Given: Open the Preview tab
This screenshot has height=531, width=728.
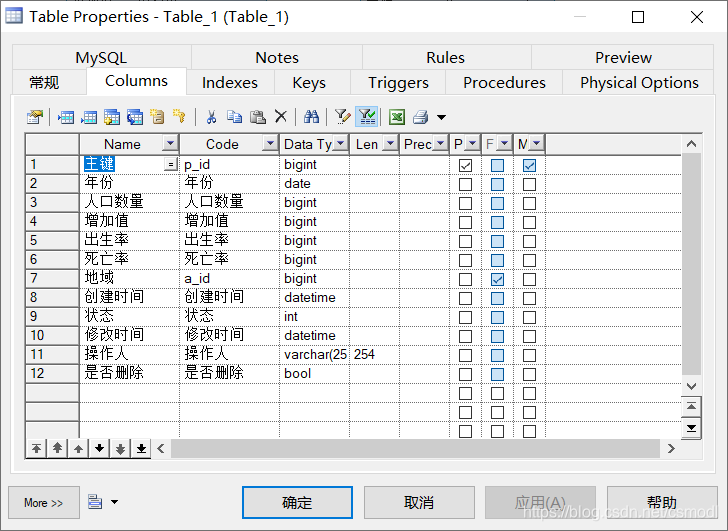Looking at the screenshot, I should coord(623,58).
